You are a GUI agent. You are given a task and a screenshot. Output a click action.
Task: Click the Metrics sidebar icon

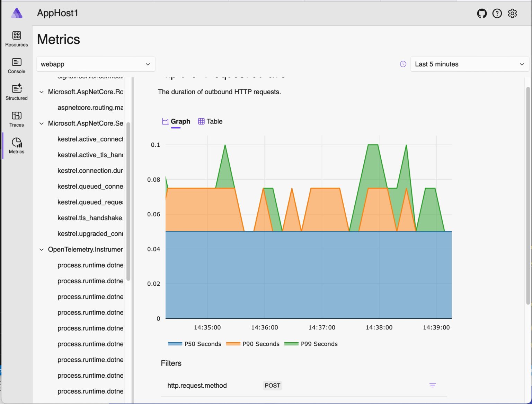[16, 145]
